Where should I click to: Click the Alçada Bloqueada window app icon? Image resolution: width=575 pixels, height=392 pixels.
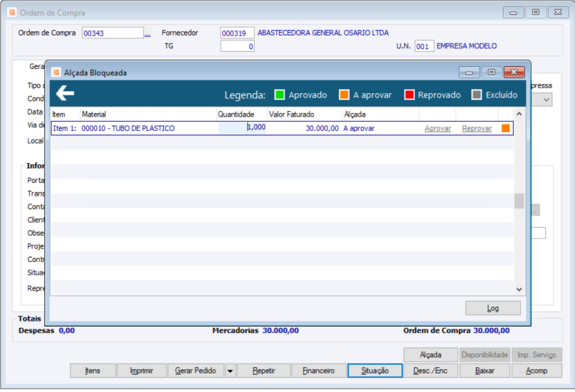click(56, 73)
